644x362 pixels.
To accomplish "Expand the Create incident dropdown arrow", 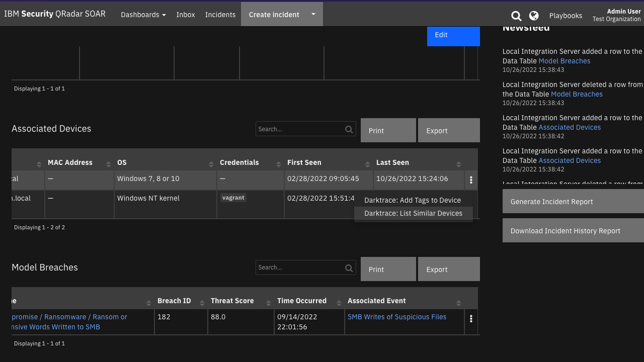I will (312, 15).
